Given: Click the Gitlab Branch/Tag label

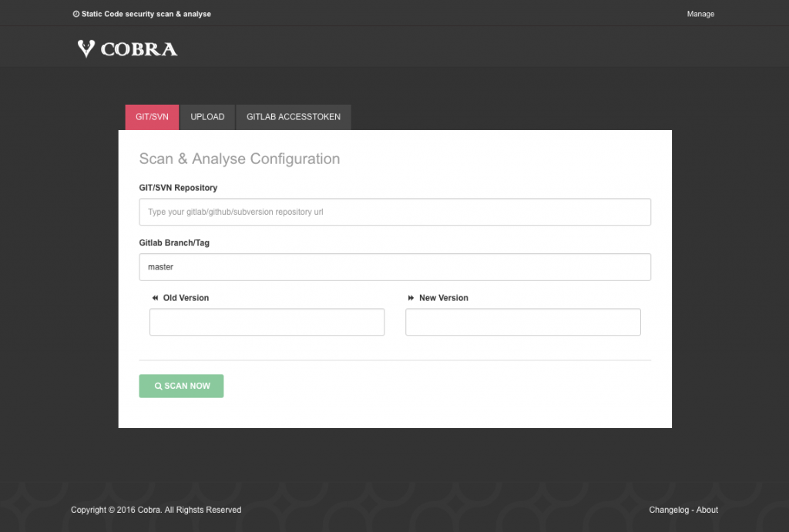Looking at the screenshot, I should [174, 243].
